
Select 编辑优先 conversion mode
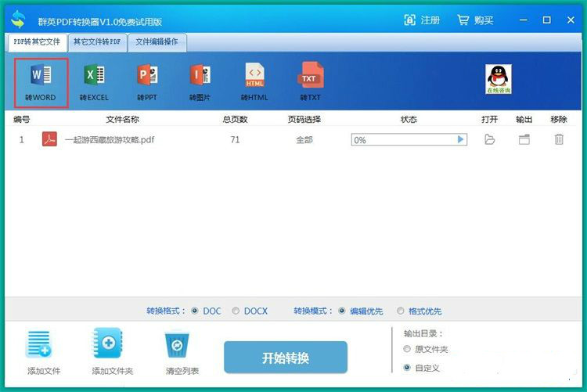342,311
